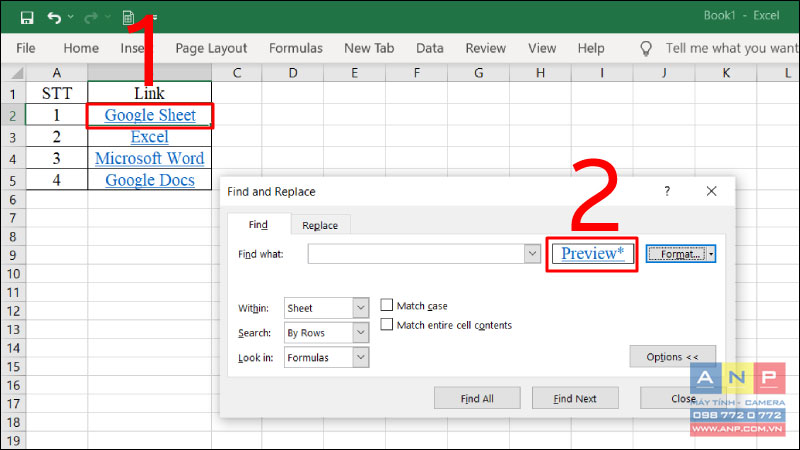Click the Close button in the dialog

[x=683, y=398]
